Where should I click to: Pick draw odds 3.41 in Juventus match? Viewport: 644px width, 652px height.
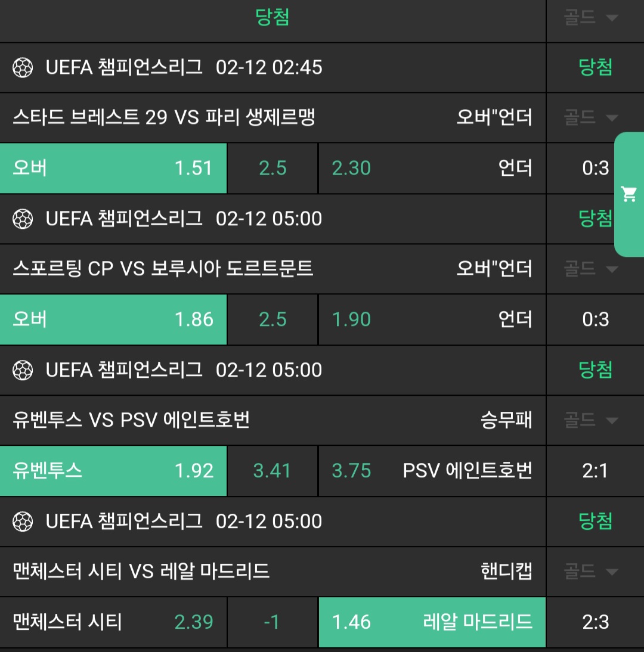273,471
